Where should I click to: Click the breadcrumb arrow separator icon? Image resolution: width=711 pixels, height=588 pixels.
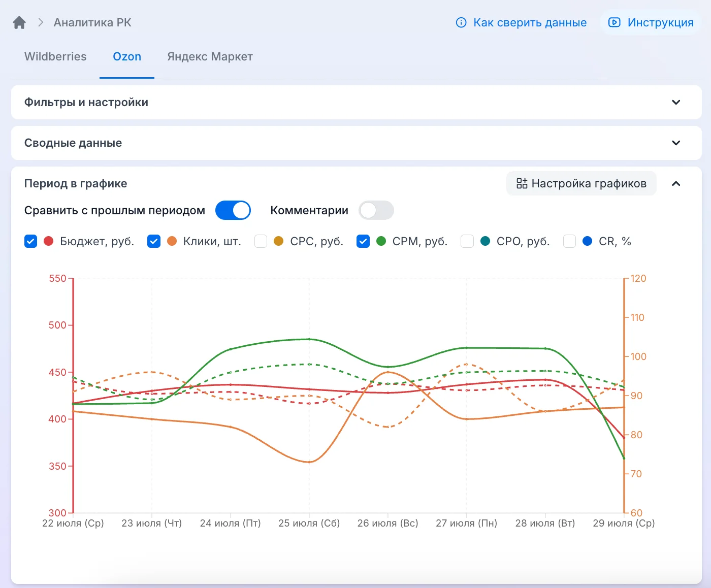coord(41,22)
